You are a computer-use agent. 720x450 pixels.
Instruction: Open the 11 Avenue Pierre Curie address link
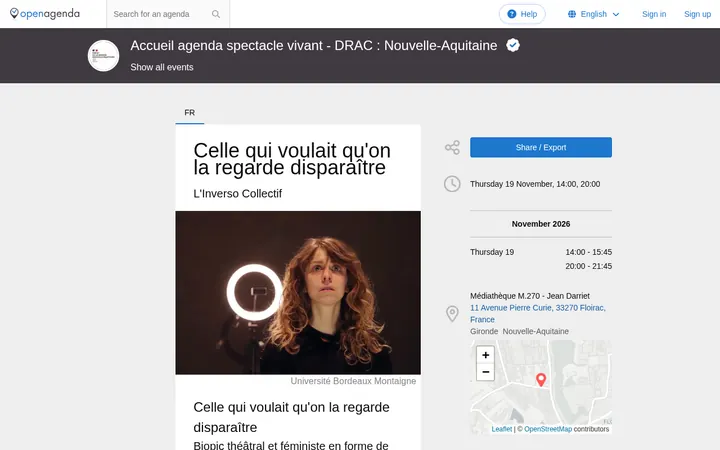point(538,314)
